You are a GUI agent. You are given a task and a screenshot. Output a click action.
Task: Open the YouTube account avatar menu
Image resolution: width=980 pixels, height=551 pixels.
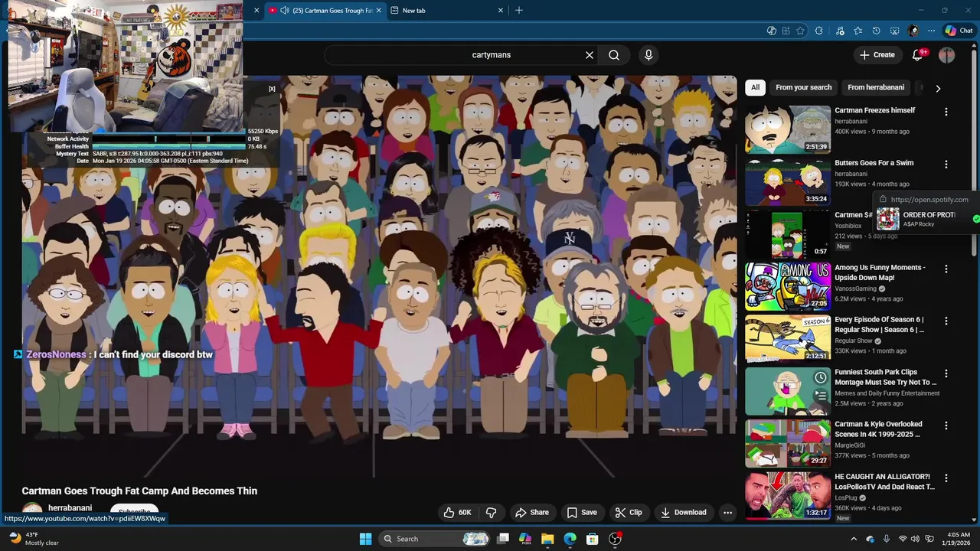tap(947, 55)
